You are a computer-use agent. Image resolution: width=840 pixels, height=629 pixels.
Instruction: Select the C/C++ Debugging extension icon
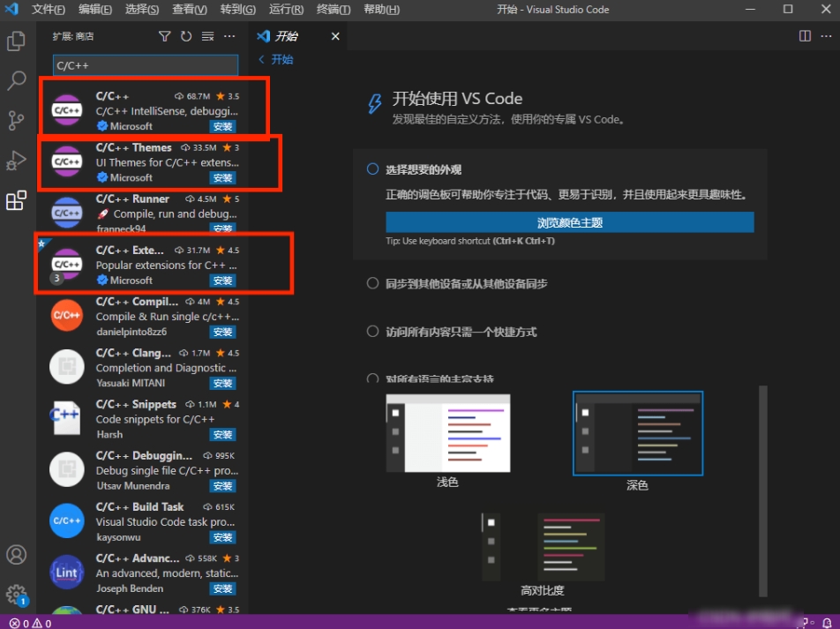pyautogui.click(x=66, y=469)
